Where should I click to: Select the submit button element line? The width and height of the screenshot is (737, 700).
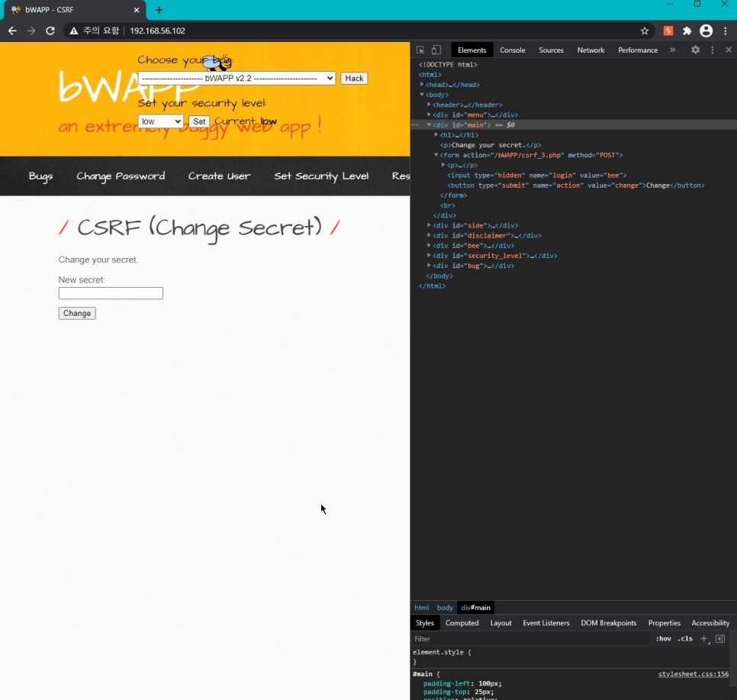[575, 185]
